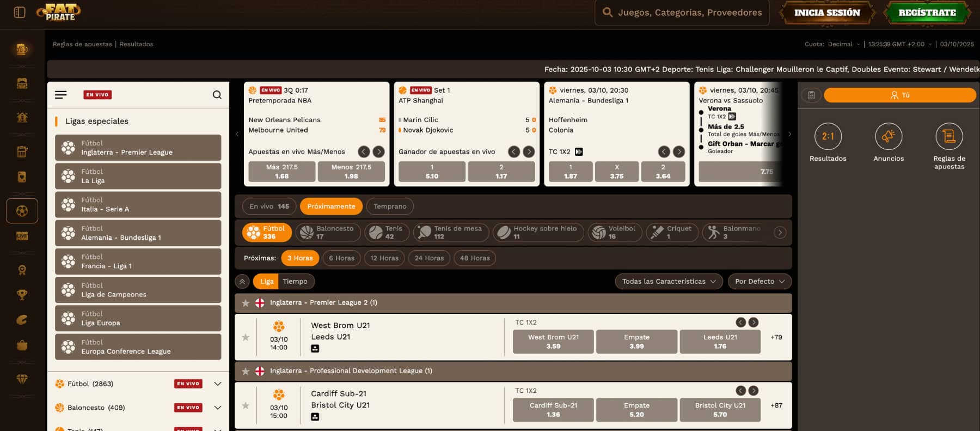This screenshot has width=980, height=431.
Task: Select the 3 Horas time filter
Action: (300, 258)
